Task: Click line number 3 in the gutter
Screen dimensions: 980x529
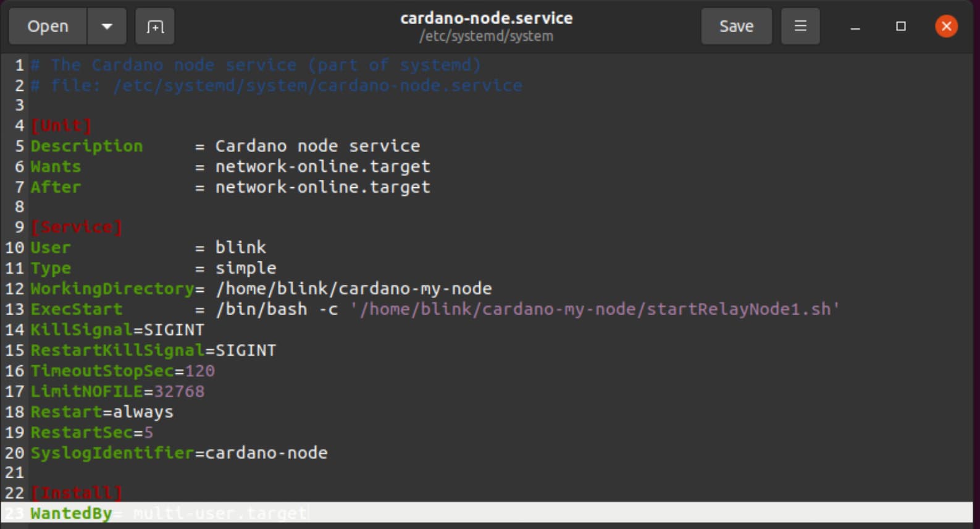Action: pos(20,105)
